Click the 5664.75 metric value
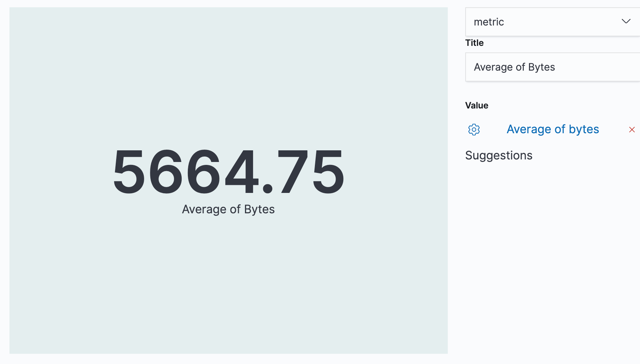The width and height of the screenshot is (640, 364). [x=228, y=172]
